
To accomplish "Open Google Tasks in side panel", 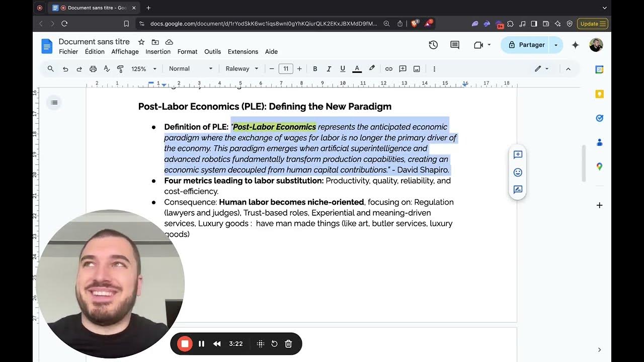I will click(x=599, y=118).
